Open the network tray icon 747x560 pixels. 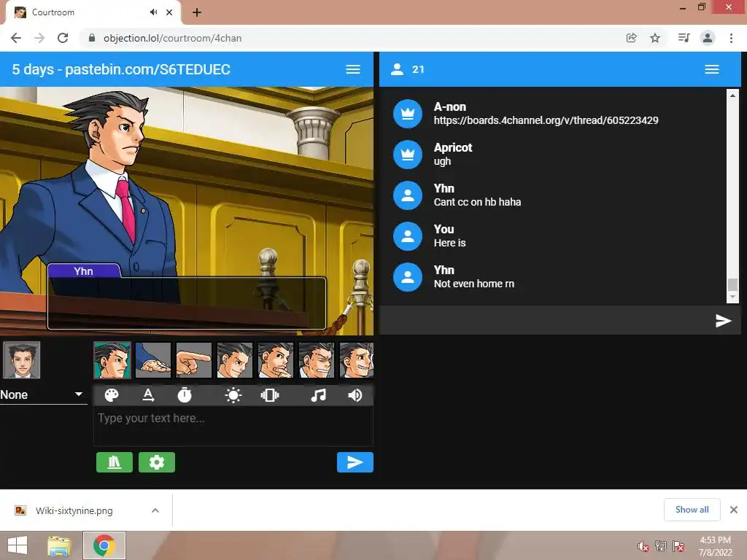coord(661,546)
